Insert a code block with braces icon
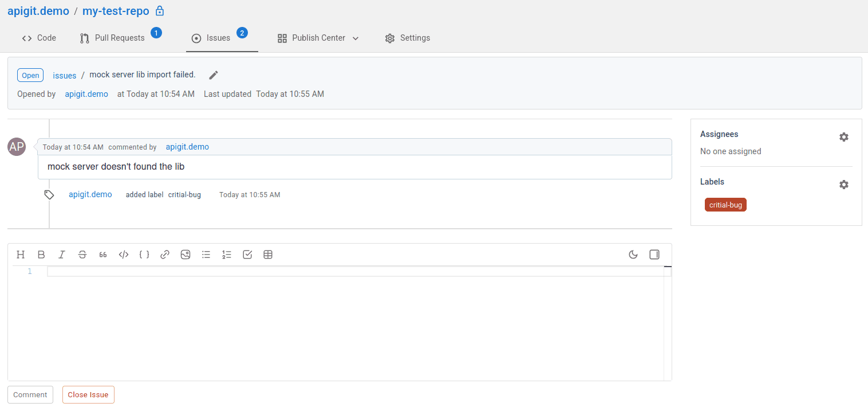The image size is (868, 411). click(x=144, y=255)
